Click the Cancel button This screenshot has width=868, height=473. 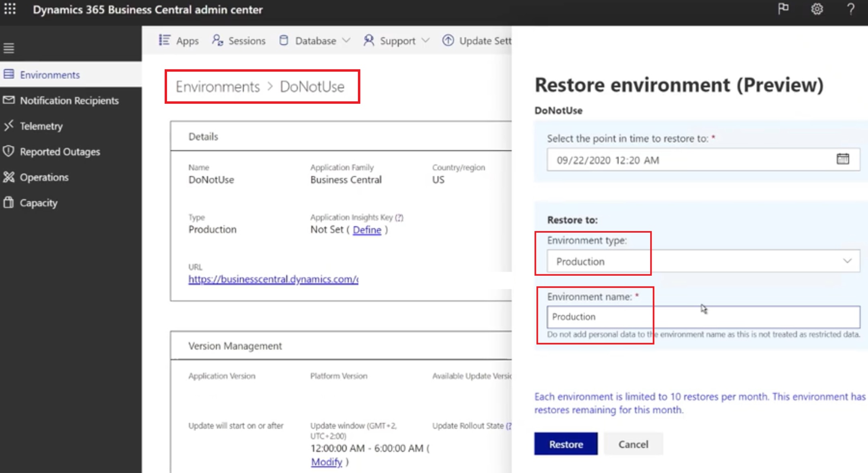coord(633,444)
